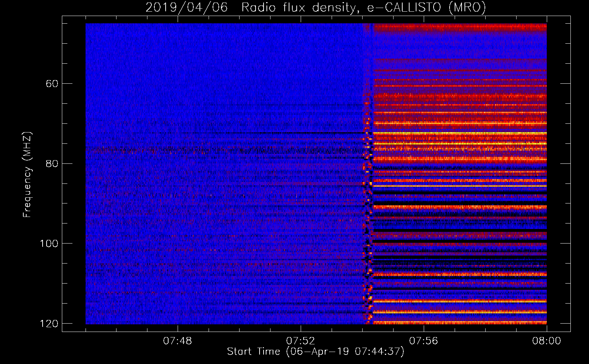Click the 80 frequency tick label
This screenshot has width=589, height=364.
point(52,164)
